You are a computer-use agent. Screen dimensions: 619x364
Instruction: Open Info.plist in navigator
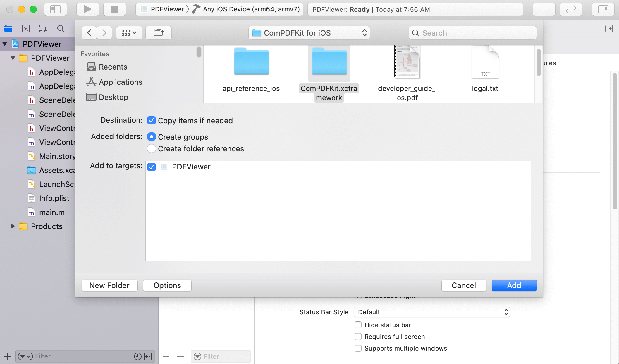coord(49,198)
